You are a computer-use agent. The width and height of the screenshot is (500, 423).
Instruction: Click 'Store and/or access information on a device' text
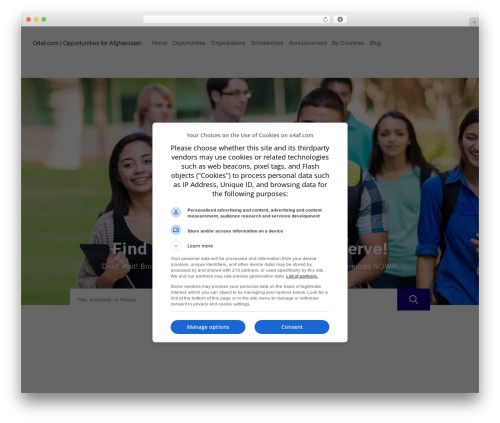pyautogui.click(x=235, y=231)
